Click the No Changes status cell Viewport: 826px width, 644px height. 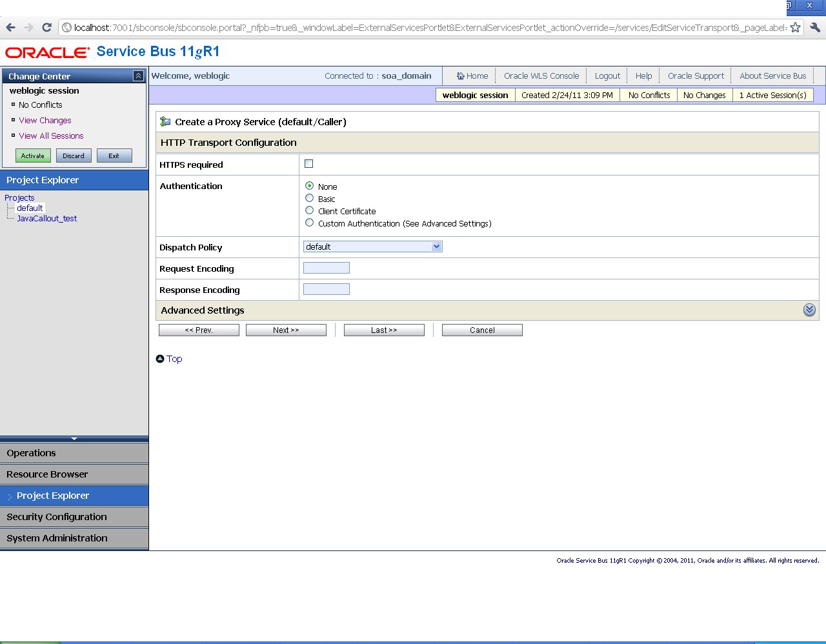(704, 95)
